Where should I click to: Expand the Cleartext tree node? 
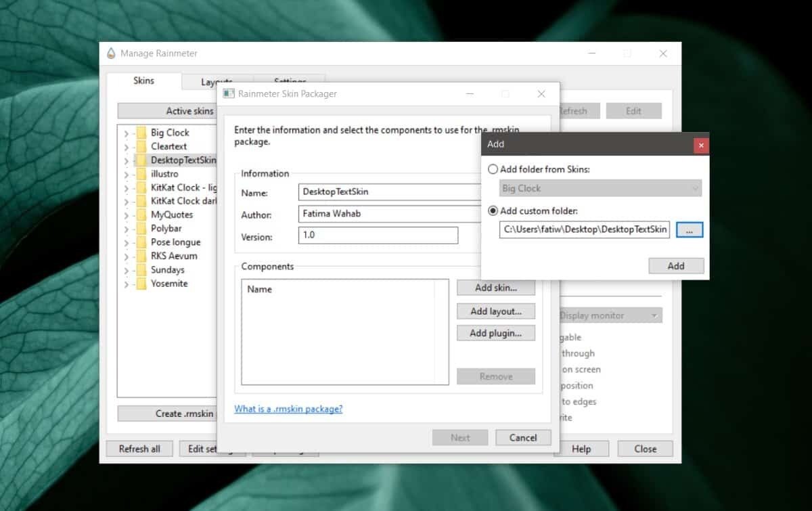(x=126, y=147)
